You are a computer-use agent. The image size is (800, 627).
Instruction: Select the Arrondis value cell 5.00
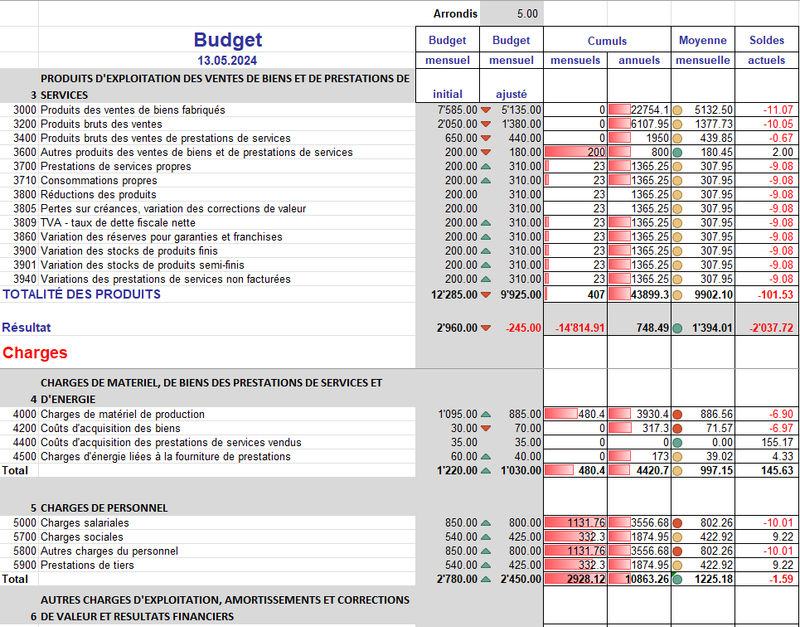point(511,14)
